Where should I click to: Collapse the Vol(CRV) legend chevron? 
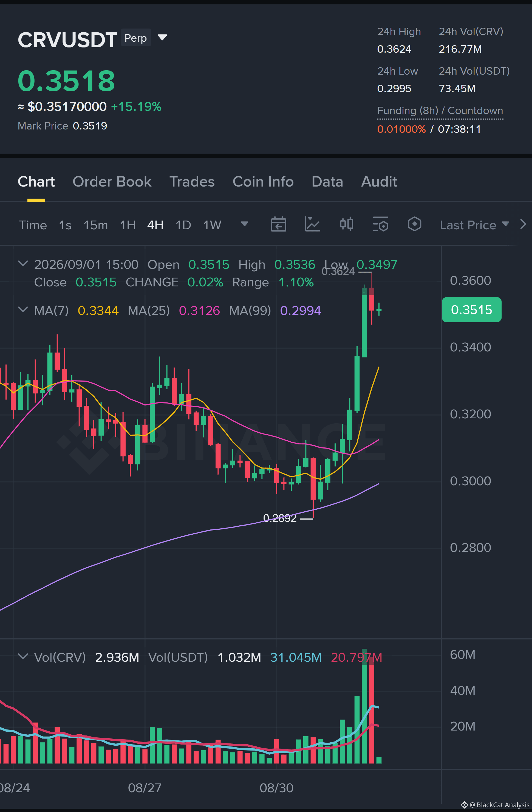click(23, 656)
